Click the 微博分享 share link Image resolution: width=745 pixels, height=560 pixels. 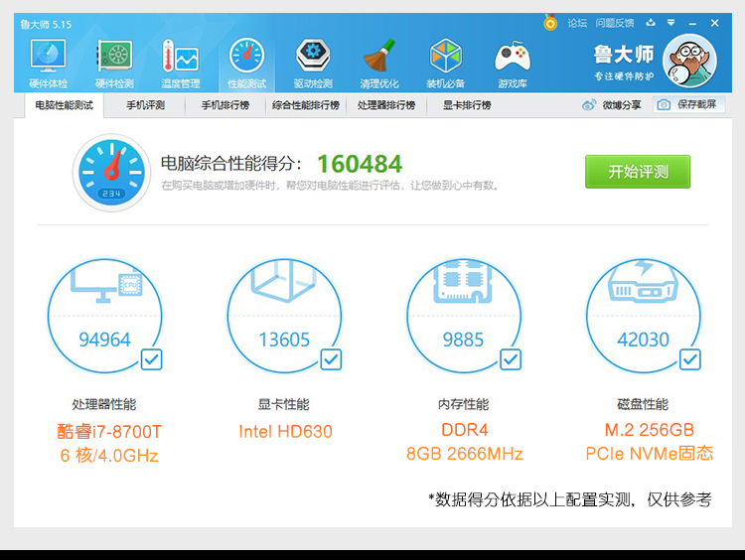[622, 105]
